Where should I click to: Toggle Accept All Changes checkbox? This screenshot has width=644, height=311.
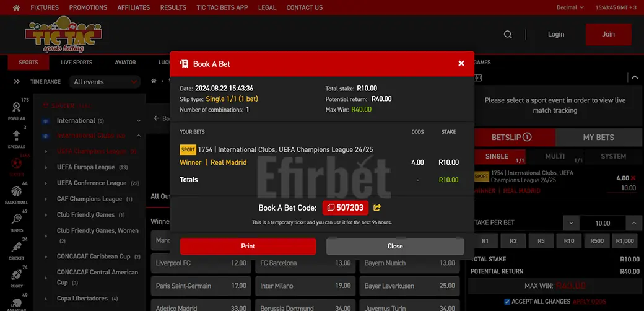[x=507, y=302]
